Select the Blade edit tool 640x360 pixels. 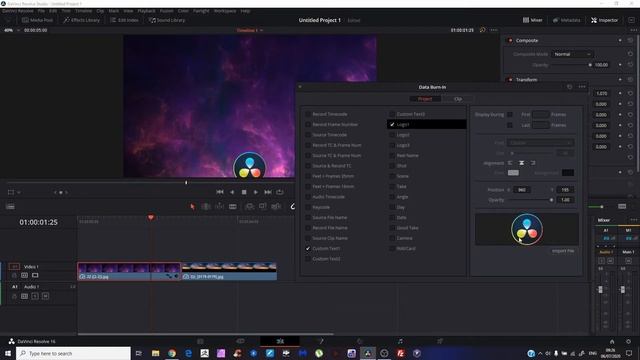[233, 207]
